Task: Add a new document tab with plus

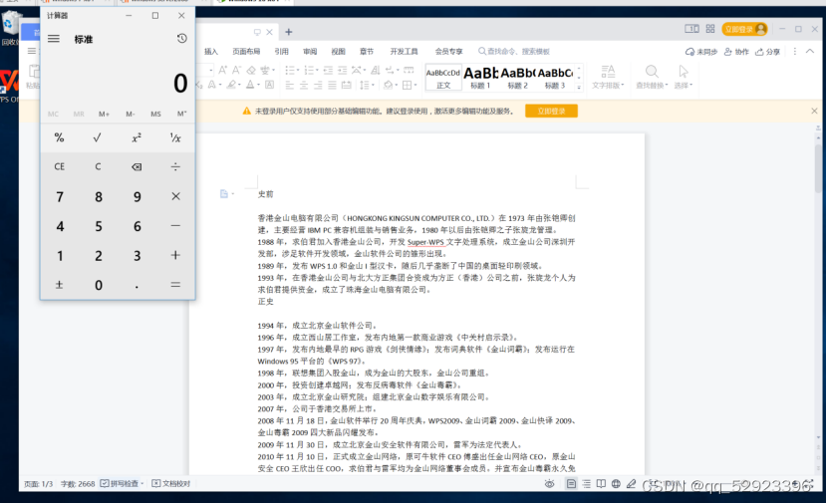Action: [x=289, y=32]
